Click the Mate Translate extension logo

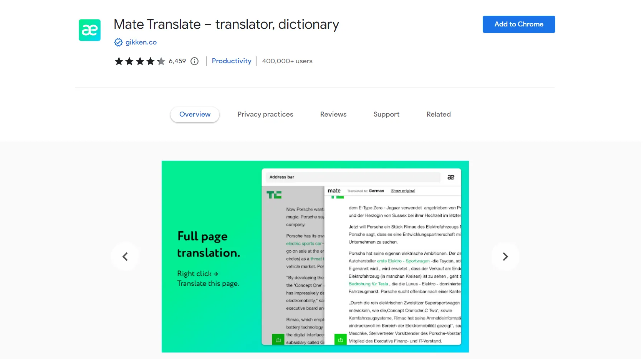tap(89, 30)
